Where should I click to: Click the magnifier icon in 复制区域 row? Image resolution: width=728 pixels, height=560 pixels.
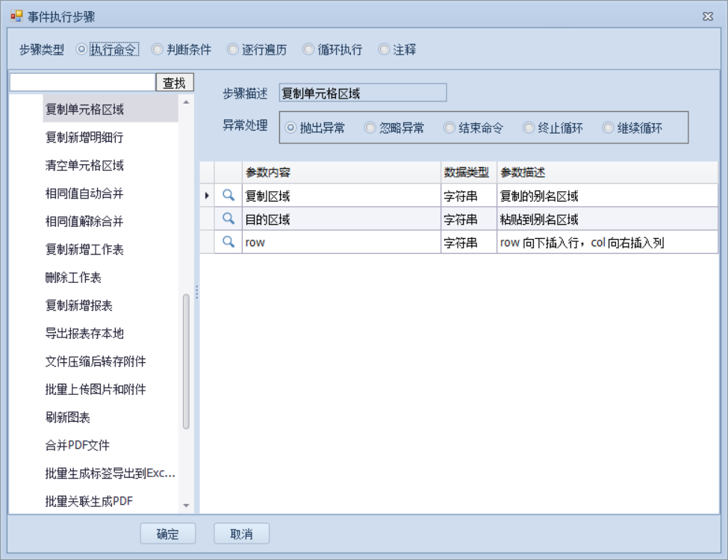(x=228, y=196)
